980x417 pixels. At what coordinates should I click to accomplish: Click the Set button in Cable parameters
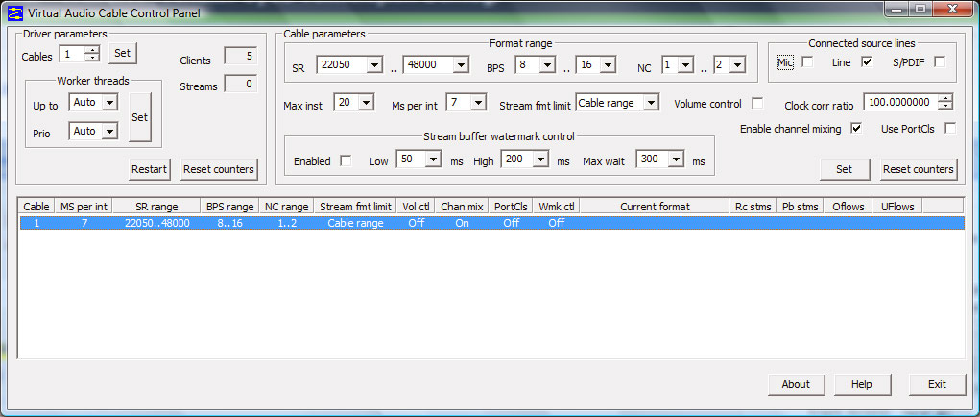point(845,169)
